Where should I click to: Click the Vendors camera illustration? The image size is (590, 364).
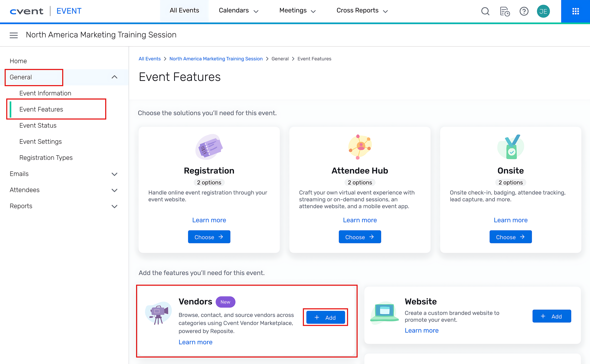(x=158, y=313)
